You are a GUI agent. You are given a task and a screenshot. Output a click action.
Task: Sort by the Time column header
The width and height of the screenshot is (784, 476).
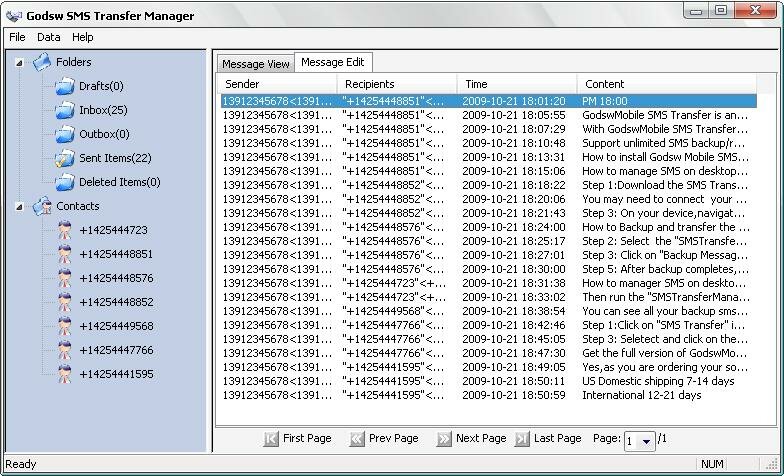[518, 84]
